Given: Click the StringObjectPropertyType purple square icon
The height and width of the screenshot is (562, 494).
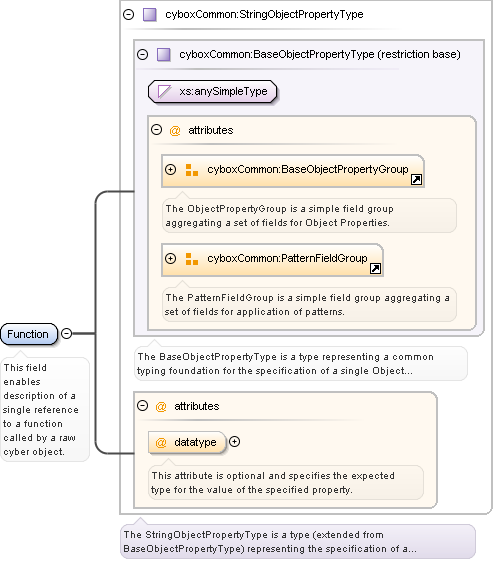Looking at the screenshot, I should (x=149, y=15).
